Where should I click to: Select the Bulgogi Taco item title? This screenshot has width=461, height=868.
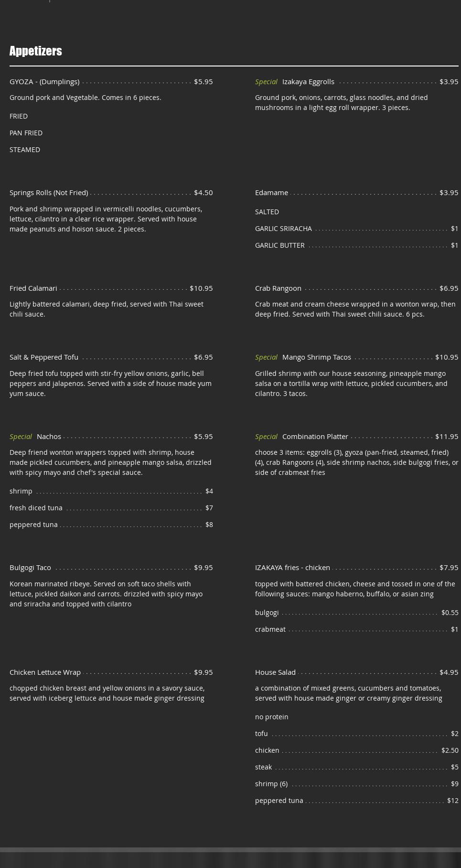point(30,568)
